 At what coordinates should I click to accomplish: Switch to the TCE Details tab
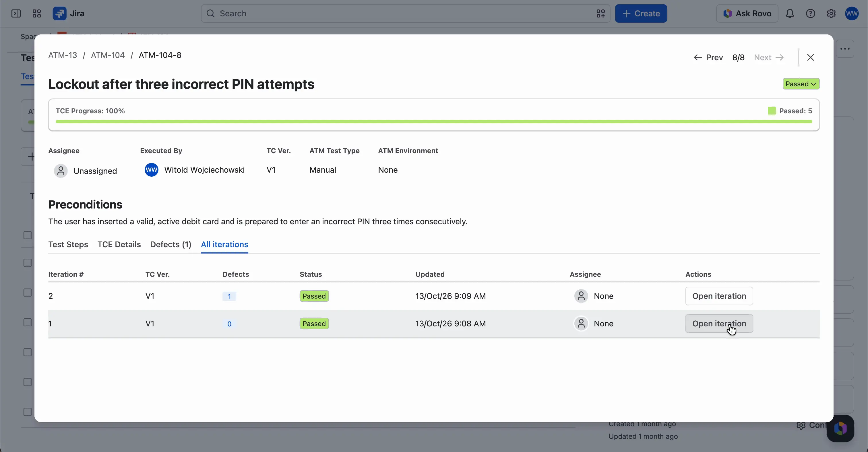coord(119,244)
